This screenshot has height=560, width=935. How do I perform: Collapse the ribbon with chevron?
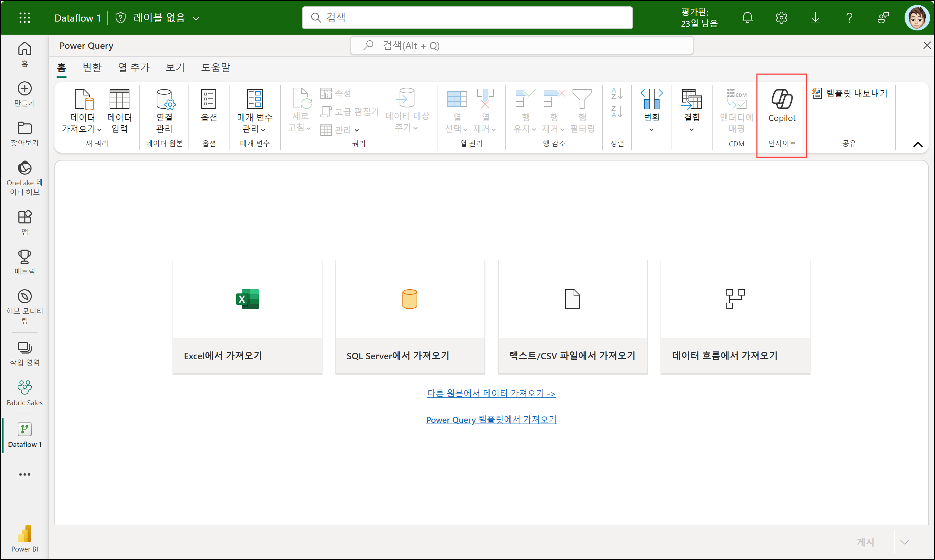[918, 145]
